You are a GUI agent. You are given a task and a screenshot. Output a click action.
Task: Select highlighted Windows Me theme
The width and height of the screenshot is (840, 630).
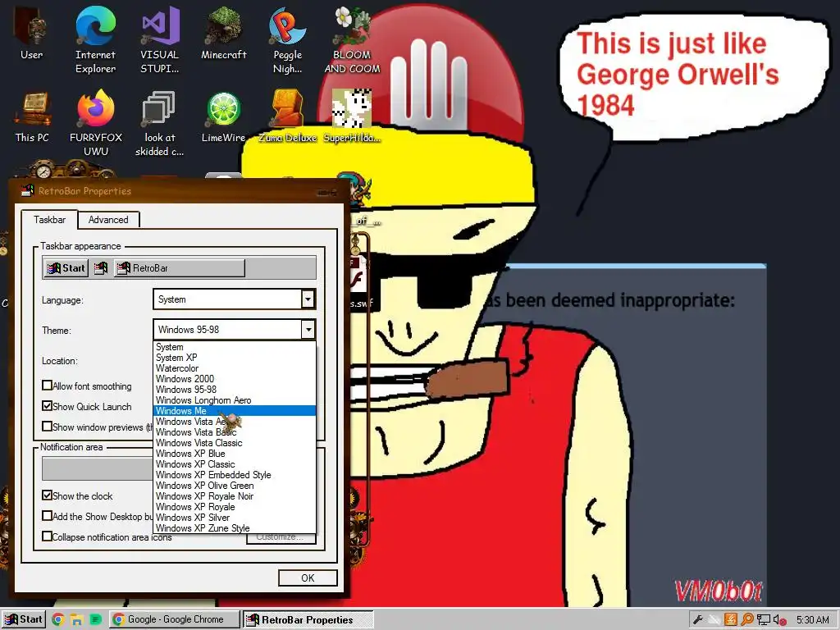click(x=235, y=411)
